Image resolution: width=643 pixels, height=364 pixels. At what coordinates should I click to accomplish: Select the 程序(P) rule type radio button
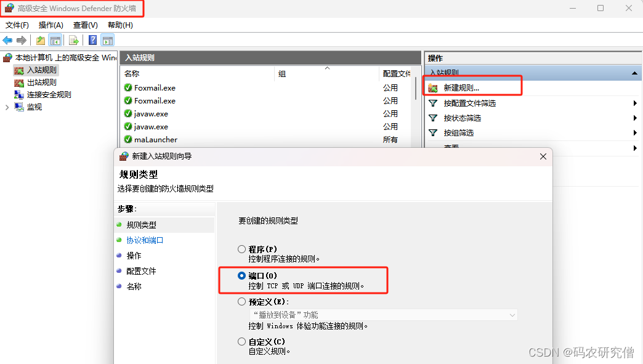pos(242,249)
